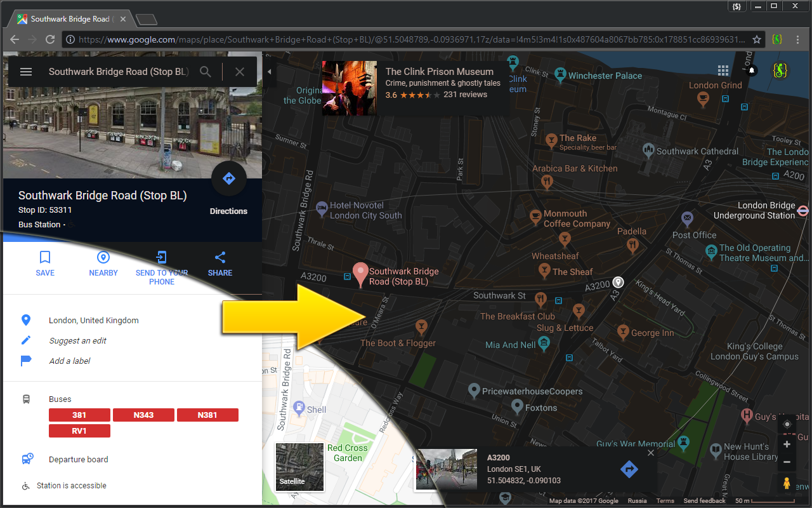
Task: Select the George Inn marker
Action: 622,331
